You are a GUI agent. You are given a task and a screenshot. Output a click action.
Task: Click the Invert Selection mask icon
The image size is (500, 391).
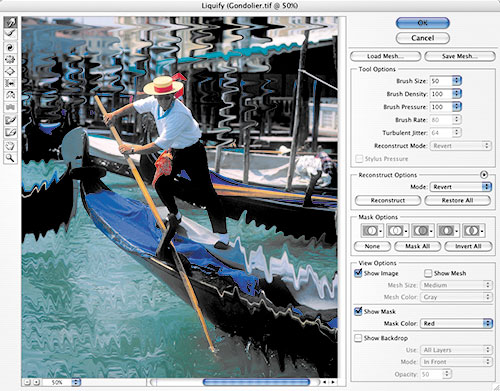(x=473, y=231)
